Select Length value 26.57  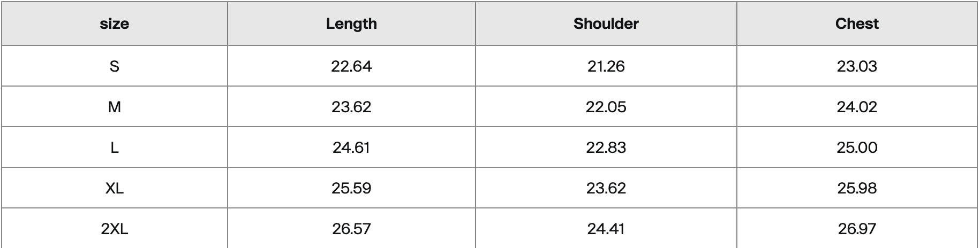tap(351, 229)
